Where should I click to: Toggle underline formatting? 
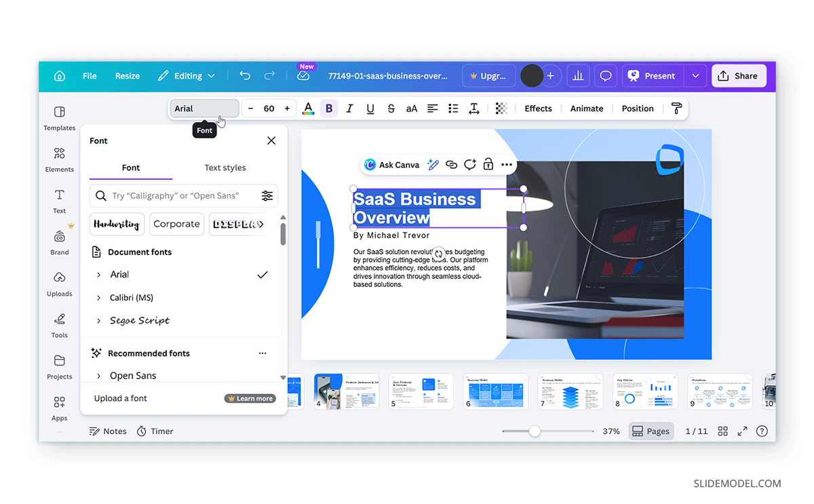pos(370,109)
